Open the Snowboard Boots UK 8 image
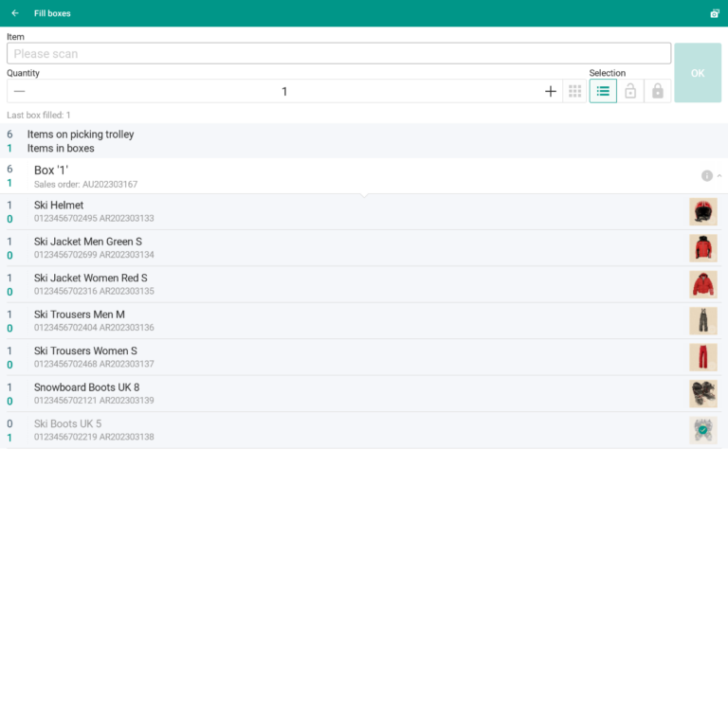Screen dimensions: 728x701 [702, 394]
